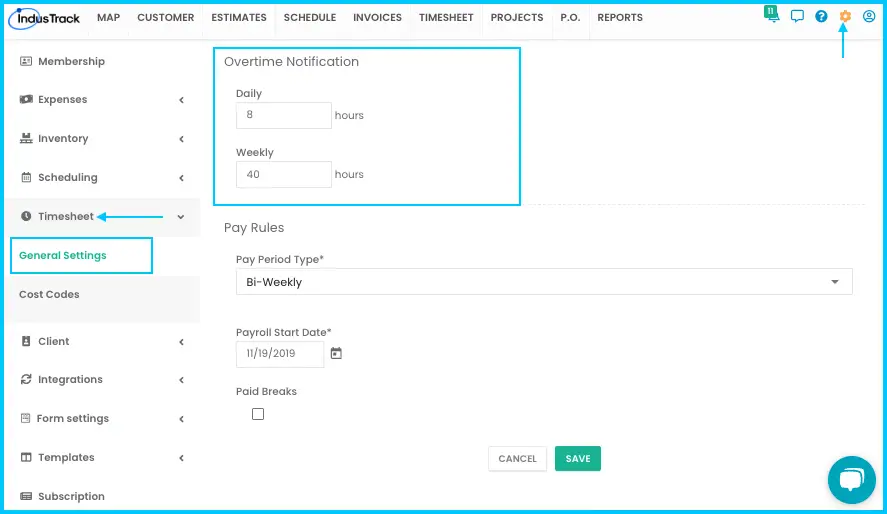Click the Templates layout icon

click(x=26, y=457)
